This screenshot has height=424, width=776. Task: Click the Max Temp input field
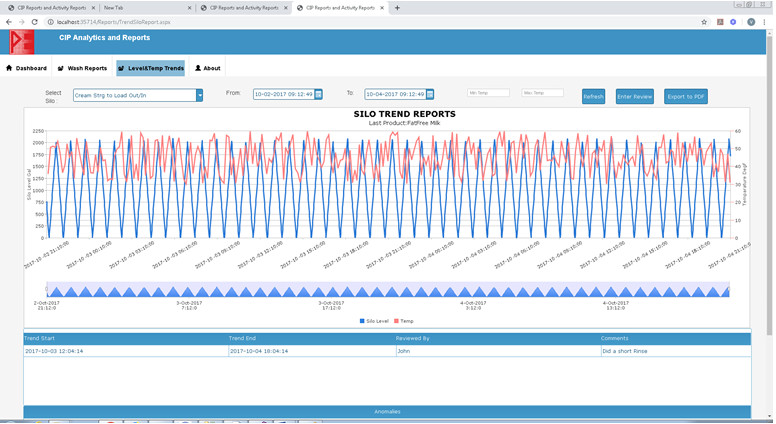(x=543, y=93)
